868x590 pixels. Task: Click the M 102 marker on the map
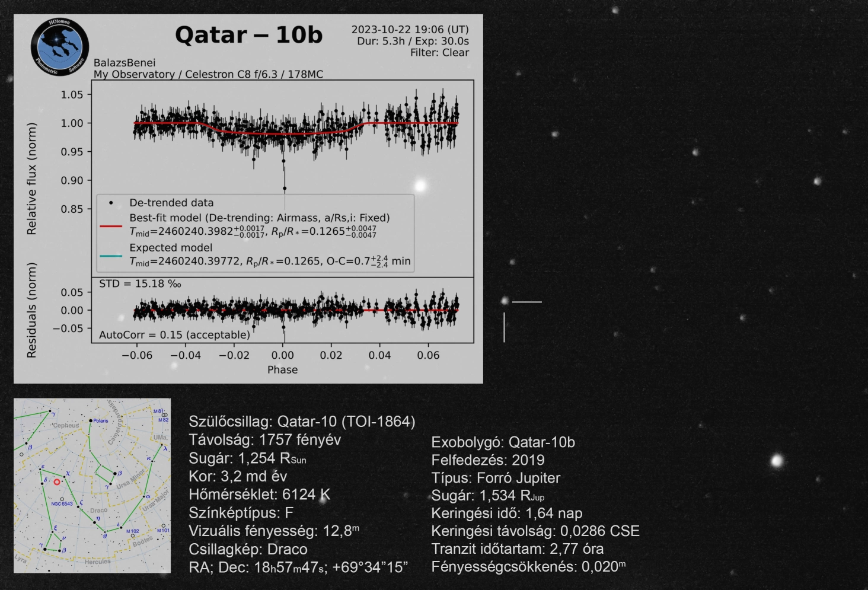[132, 536]
